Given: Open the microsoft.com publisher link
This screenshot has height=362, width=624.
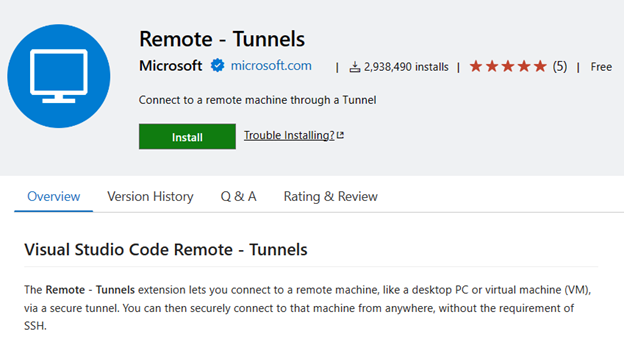Looking at the screenshot, I should [x=271, y=65].
